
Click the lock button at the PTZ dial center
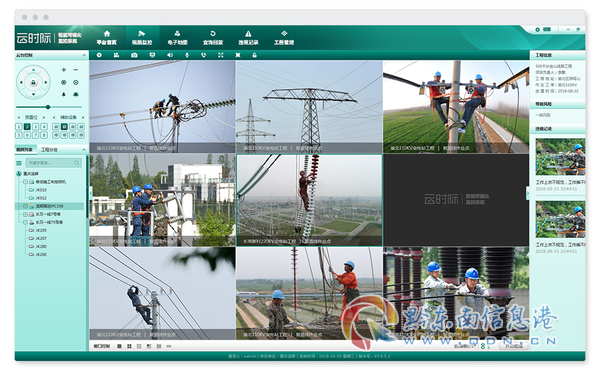(x=33, y=82)
